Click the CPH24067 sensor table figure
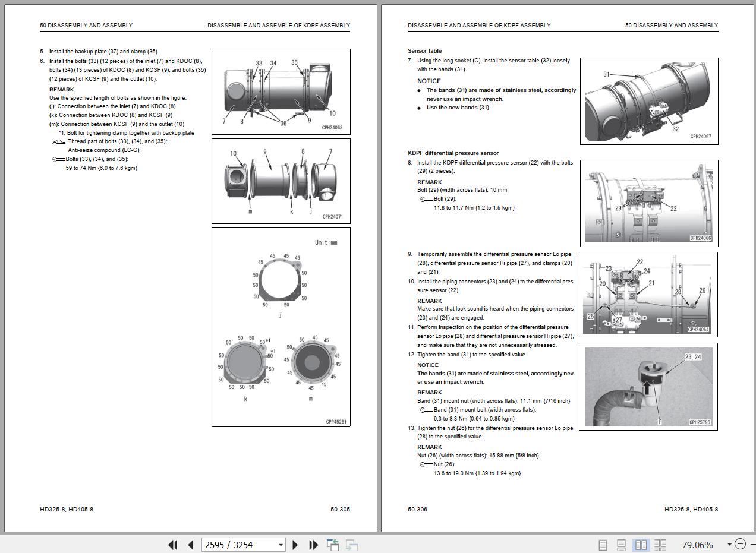 tap(649, 101)
